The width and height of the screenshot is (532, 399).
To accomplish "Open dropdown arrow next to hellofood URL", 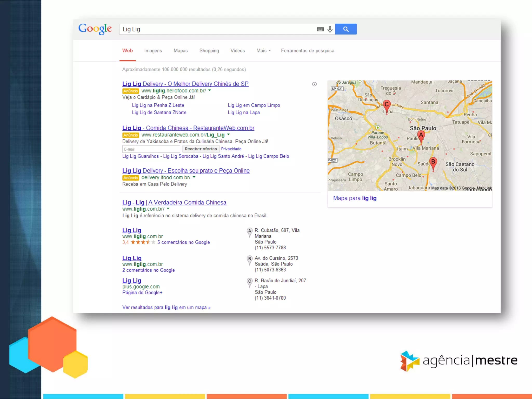I will click(210, 90).
